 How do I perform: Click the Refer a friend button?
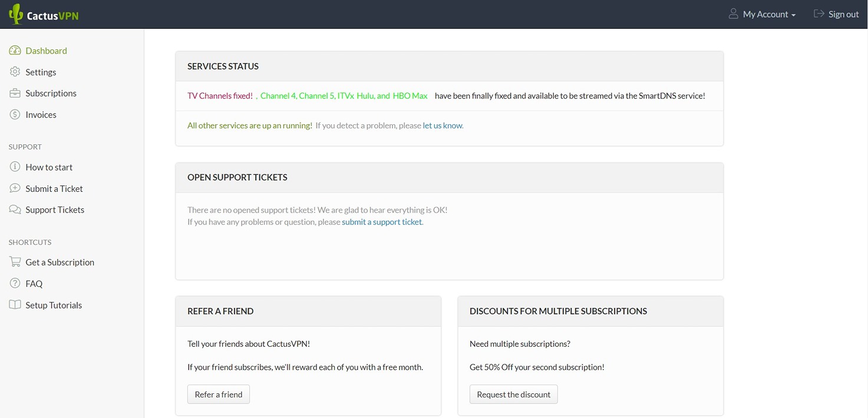pos(218,394)
